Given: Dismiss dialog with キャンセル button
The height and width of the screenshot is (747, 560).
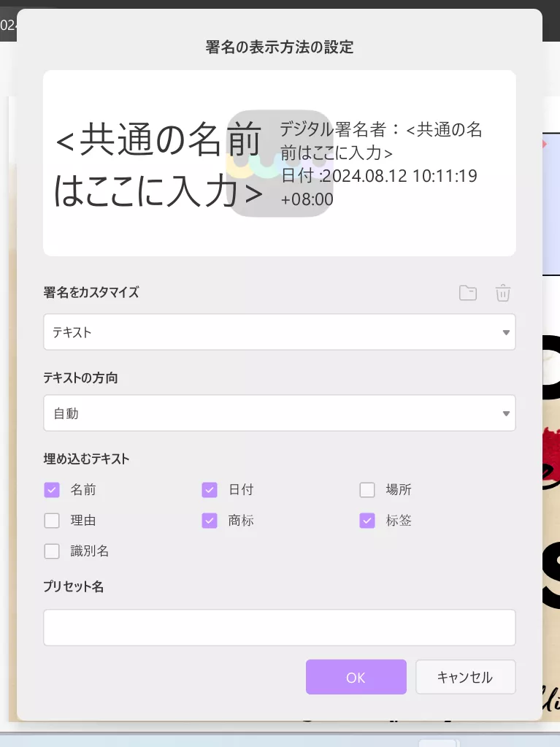Looking at the screenshot, I should tap(466, 677).
